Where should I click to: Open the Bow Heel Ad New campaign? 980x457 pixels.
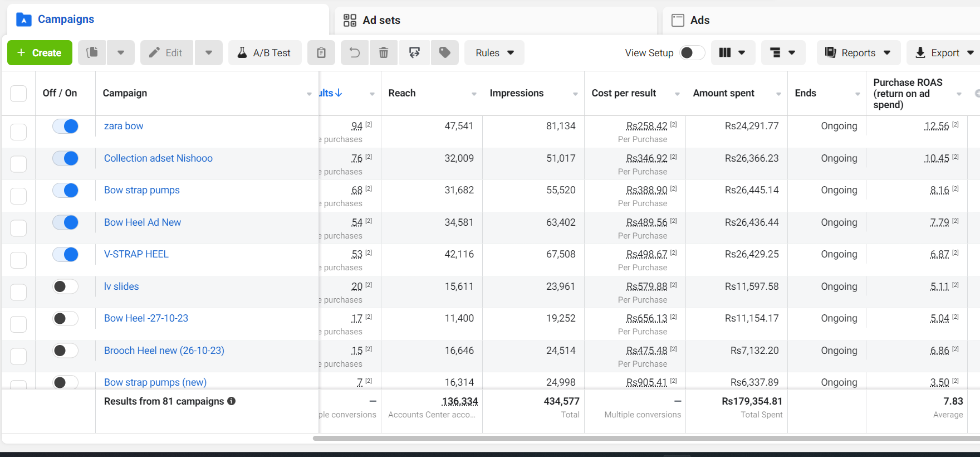142,222
